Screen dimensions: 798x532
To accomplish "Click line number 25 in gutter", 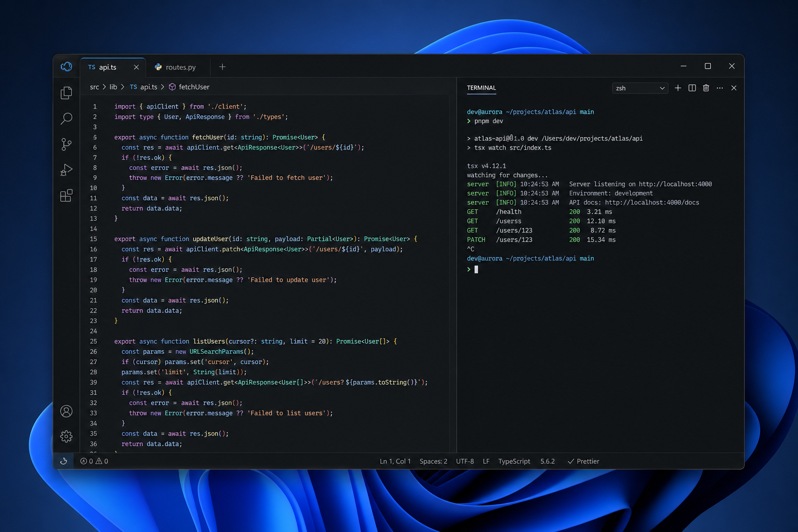I will point(94,341).
